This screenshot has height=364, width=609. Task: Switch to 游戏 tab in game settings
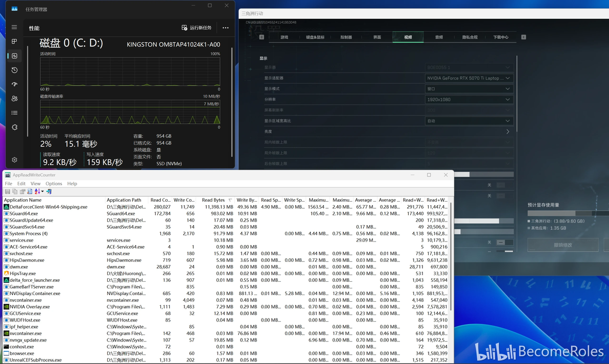[x=284, y=37]
